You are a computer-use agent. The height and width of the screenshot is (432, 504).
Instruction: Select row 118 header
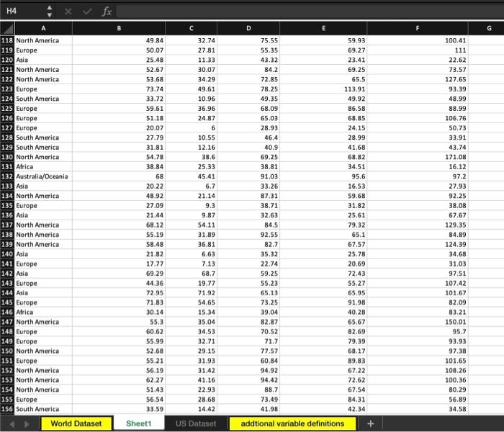[7, 40]
